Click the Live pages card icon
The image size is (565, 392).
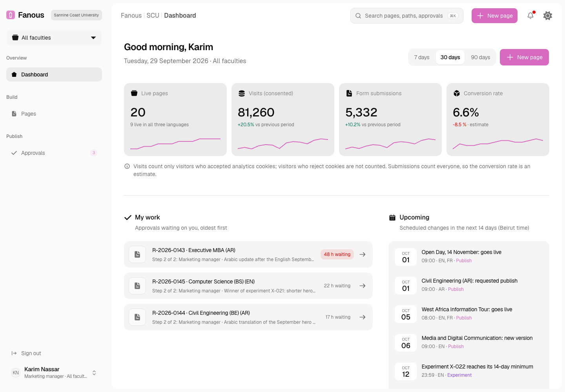(134, 93)
